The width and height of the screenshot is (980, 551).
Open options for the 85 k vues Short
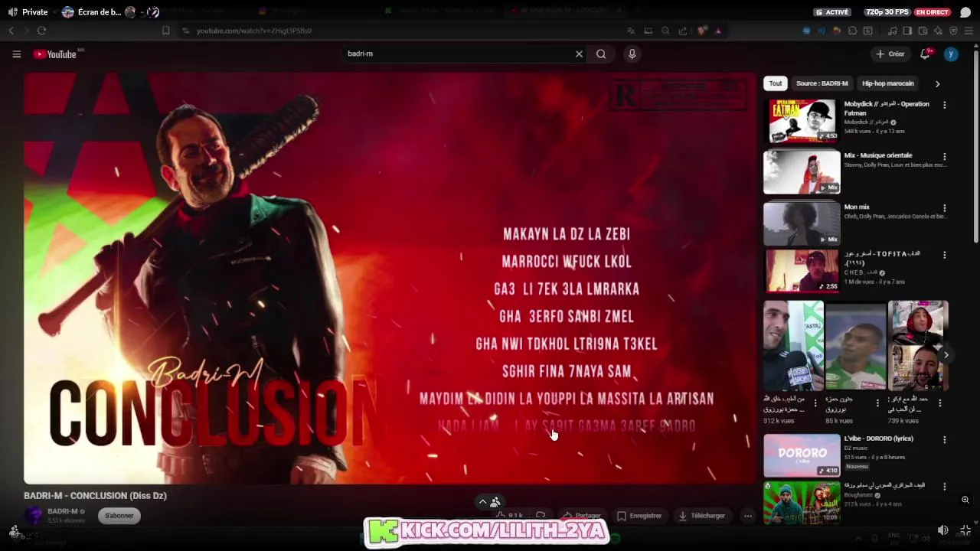pyautogui.click(x=877, y=403)
